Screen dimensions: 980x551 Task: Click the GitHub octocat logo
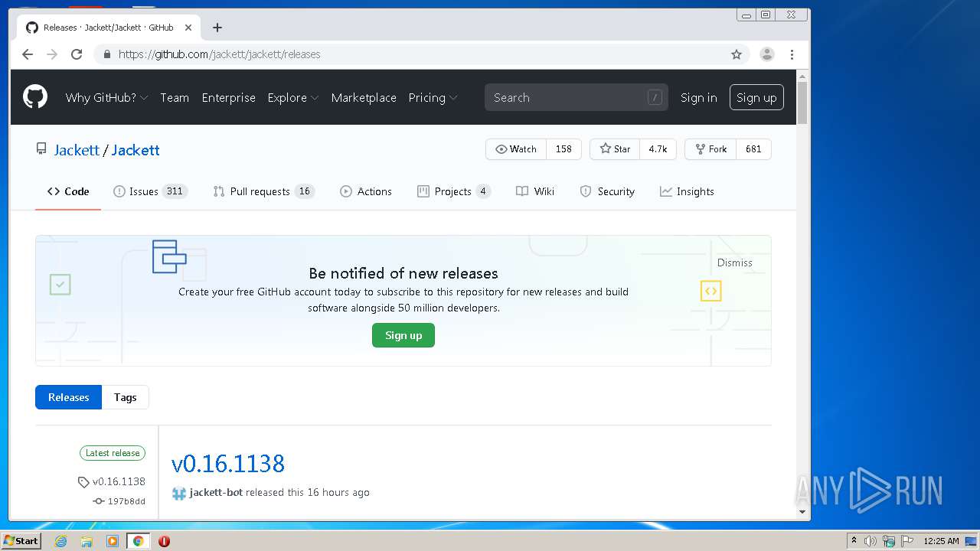pos(35,97)
